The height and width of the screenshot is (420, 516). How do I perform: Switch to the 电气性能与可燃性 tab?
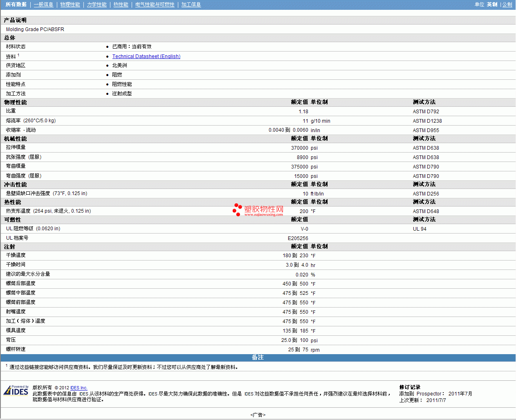(155, 4)
